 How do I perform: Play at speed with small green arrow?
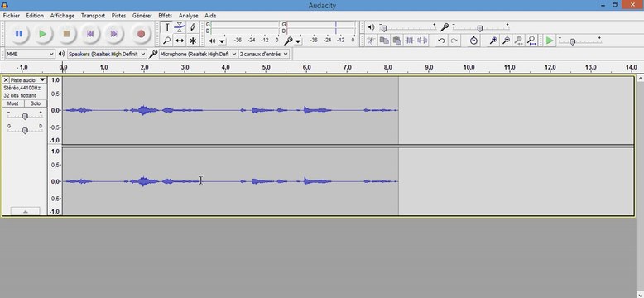coord(550,41)
